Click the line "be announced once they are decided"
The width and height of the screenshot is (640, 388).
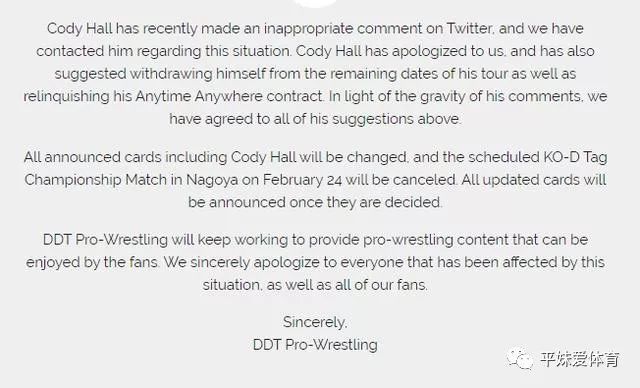(x=315, y=202)
